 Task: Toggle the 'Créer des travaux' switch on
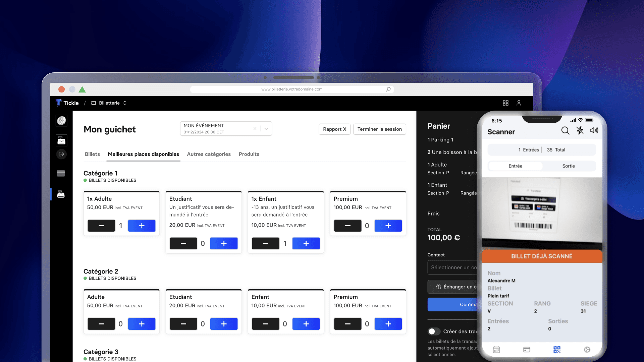pyautogui.click(x=433, y=332)
